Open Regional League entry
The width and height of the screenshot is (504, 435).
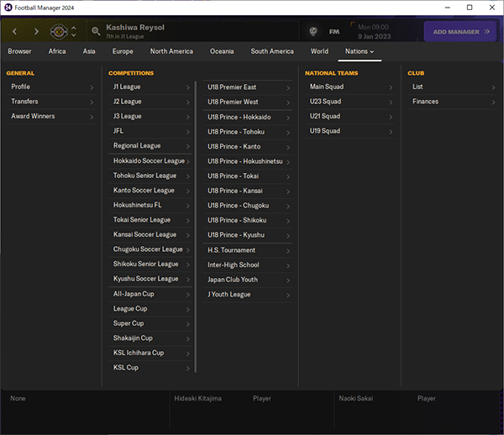(x=150, y=146)
